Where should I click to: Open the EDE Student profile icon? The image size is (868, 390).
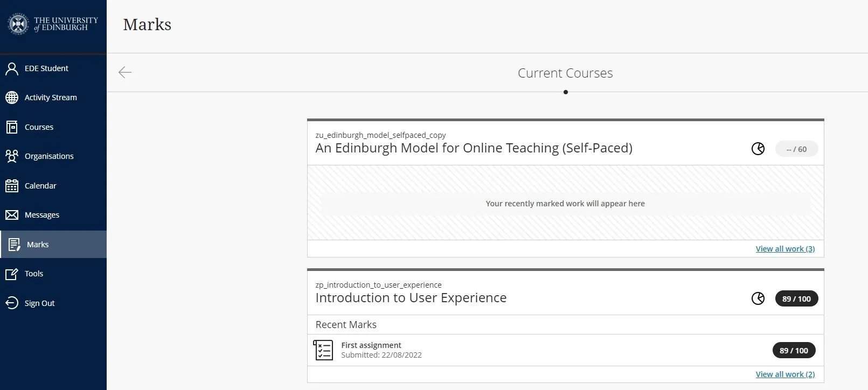tap(12, 68)
